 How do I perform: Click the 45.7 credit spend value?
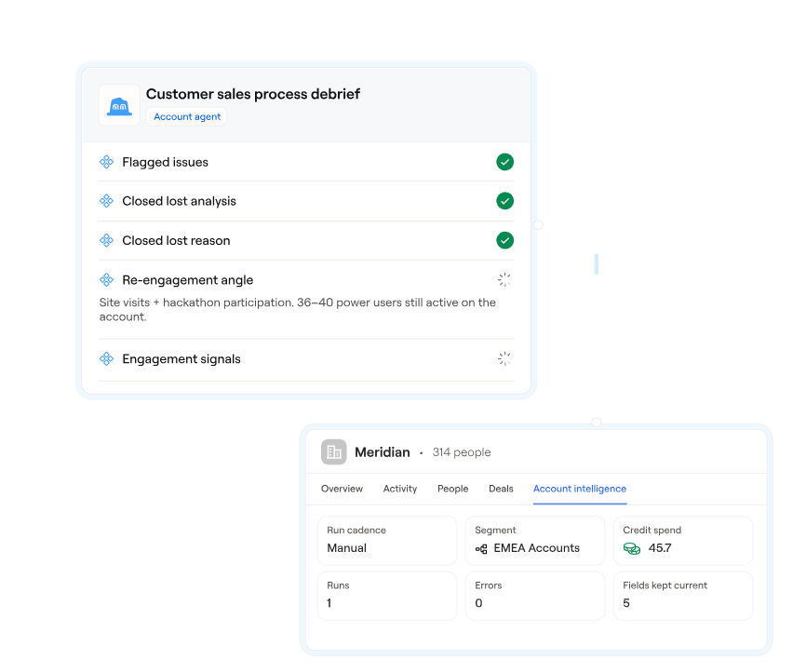click(660, 548)
